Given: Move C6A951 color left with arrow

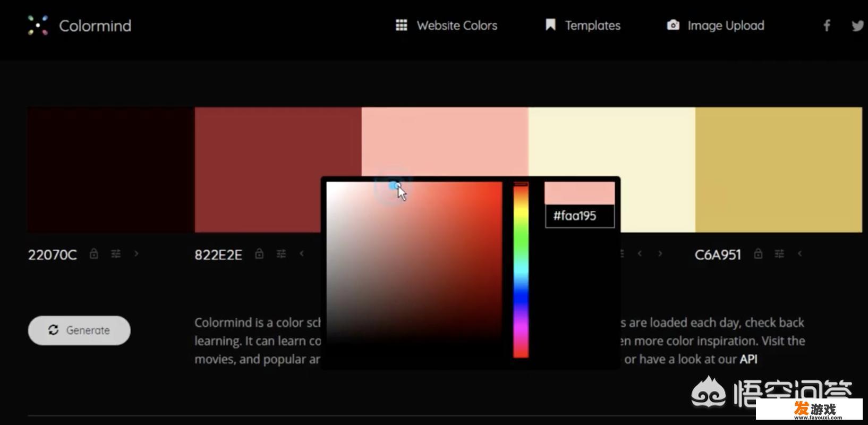Looking at the screenshot, I should pyautogui.click(x=799, y=254).
